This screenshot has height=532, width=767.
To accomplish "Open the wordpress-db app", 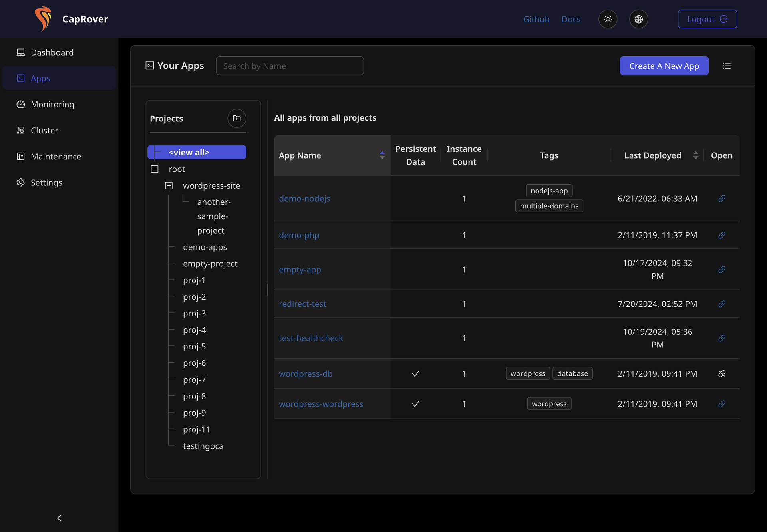I will coord(306,374).
